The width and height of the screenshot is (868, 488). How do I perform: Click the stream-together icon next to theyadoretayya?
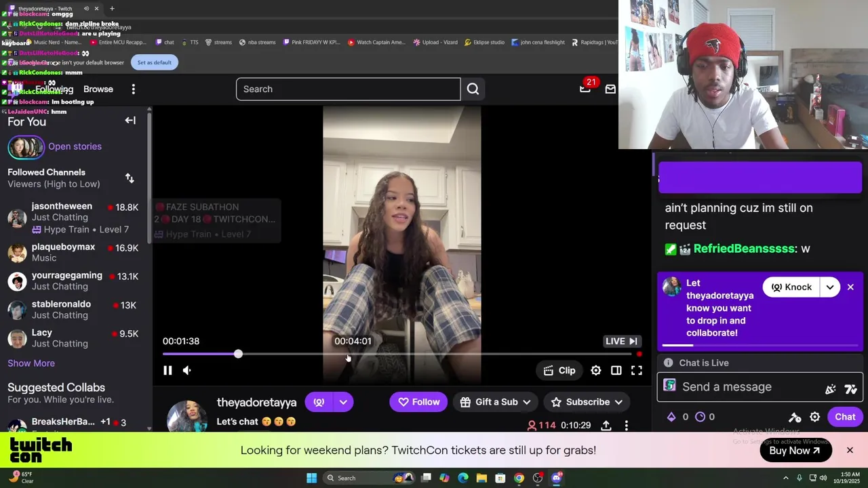319,402
